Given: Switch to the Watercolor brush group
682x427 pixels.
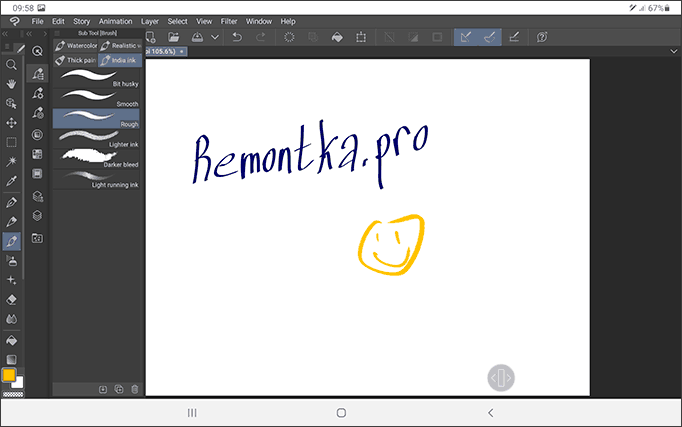Looking at the screenshot, I should (x=76, y=46).
